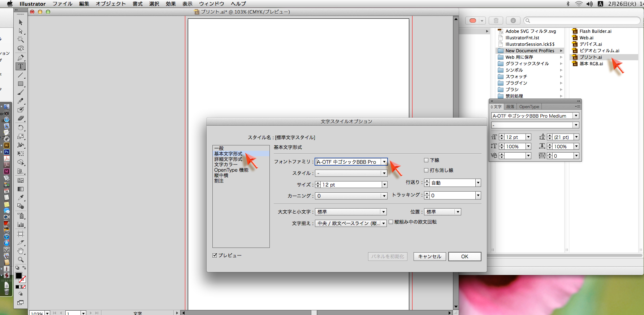
Task: Open the サイズ 12 pt dropdown in dialog
Action: point(384,185)
